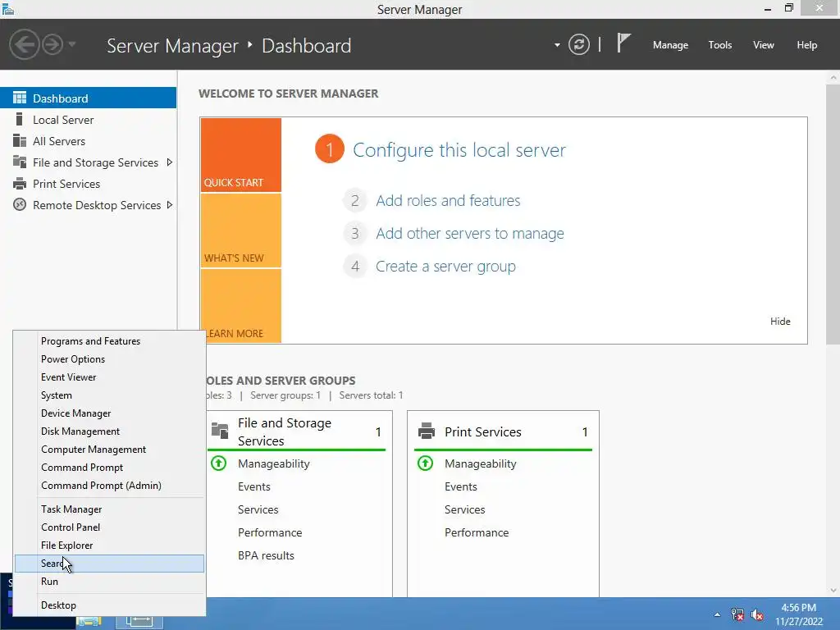
Task: Click the All Servers sidebar icon
Action: [x=20, y=141]
